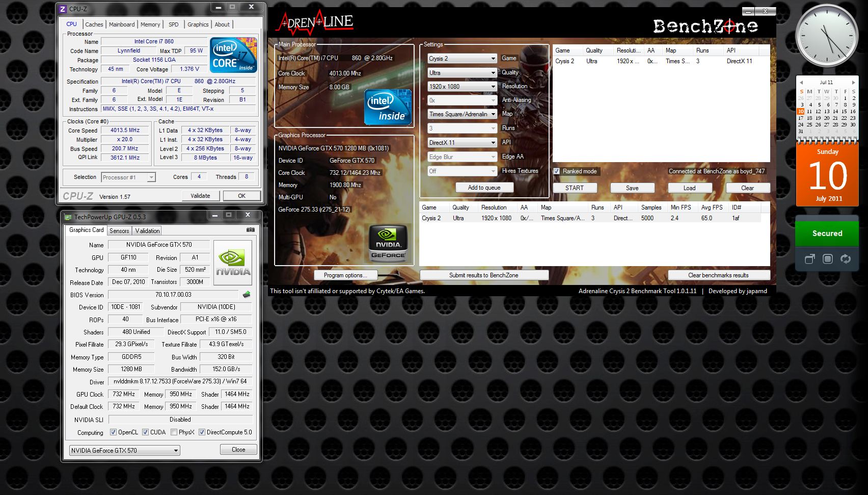
Task: Toggle the DirectCompute 5.0 checkbox
Action: click(202, 432)
